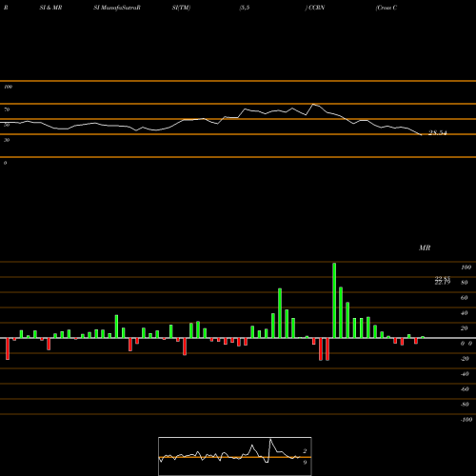Click the 0 label on RSI scale
476x476 pixels.
5,163
